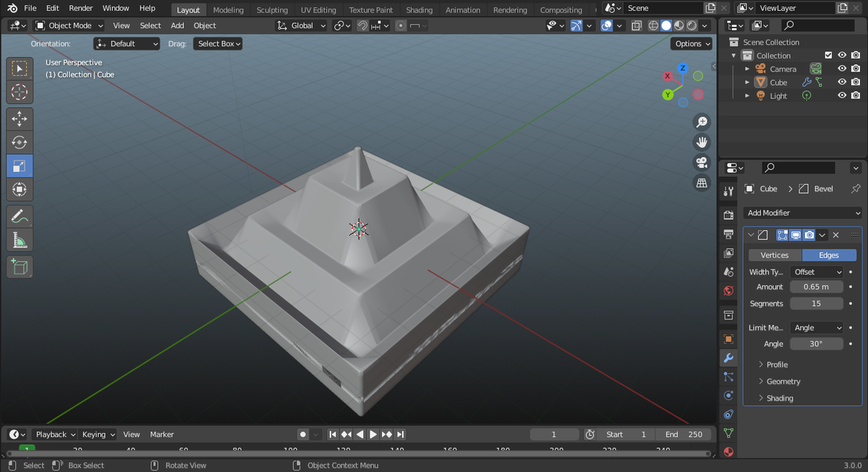Screen dimensions: 868x472
Task: Open the File menu
Action: click(x=30, y=8)
